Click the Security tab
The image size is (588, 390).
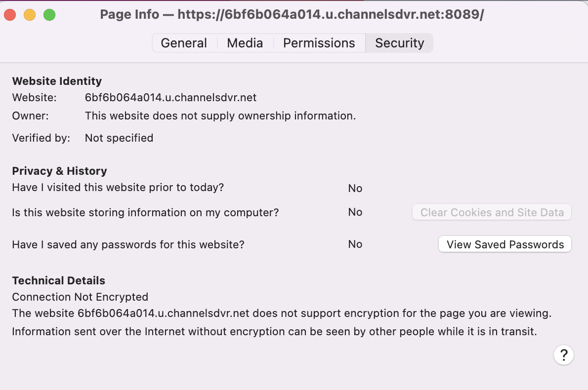click(x=399, y=43)
